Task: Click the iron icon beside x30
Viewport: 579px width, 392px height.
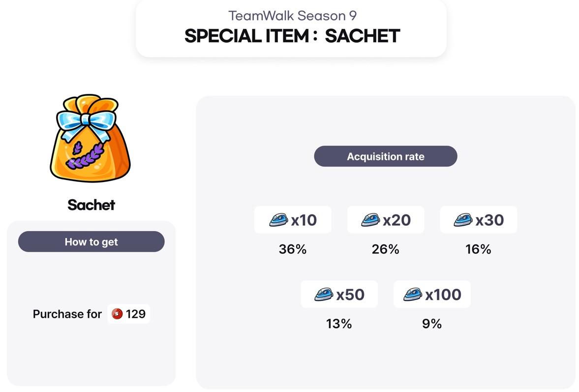Action: [463, 219]
